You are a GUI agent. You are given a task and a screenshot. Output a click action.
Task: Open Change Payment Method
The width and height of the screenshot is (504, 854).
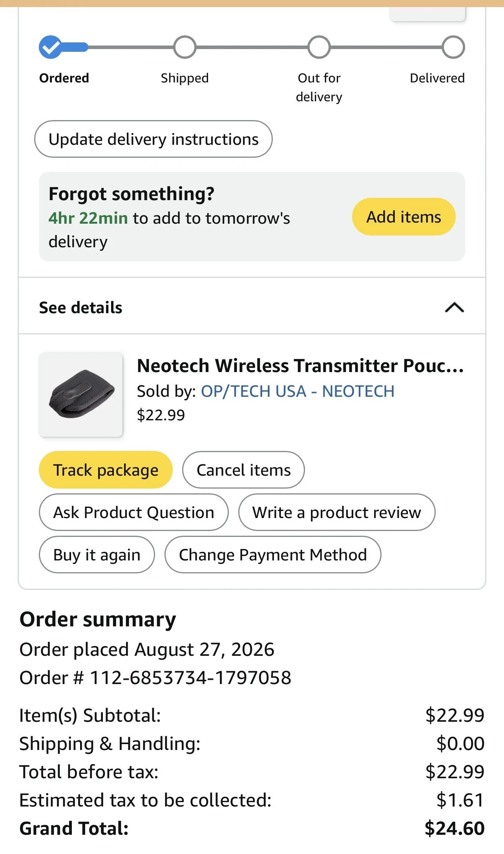tap(273, 555)
